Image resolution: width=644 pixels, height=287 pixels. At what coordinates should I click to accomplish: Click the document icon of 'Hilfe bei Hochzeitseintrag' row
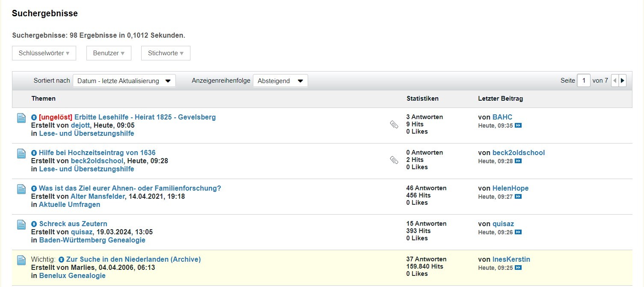(x=21, y=153)
